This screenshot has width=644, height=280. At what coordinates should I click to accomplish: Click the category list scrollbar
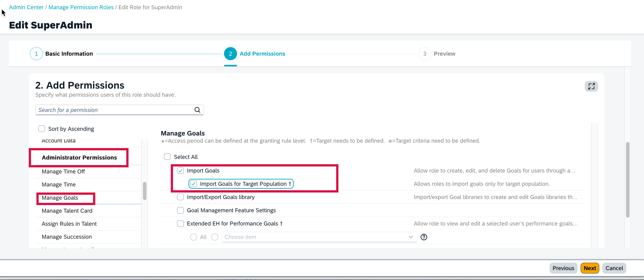click(x=144, y=191)
